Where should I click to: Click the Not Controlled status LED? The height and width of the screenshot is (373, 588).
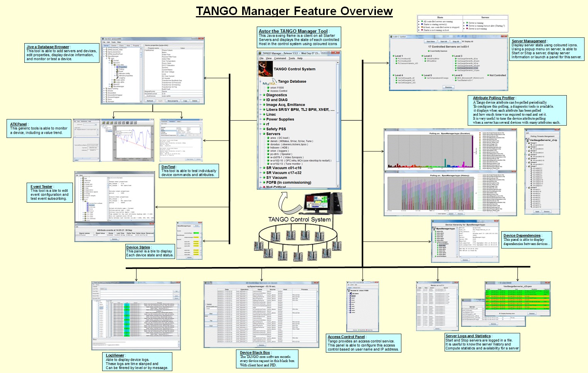(488, 76)
